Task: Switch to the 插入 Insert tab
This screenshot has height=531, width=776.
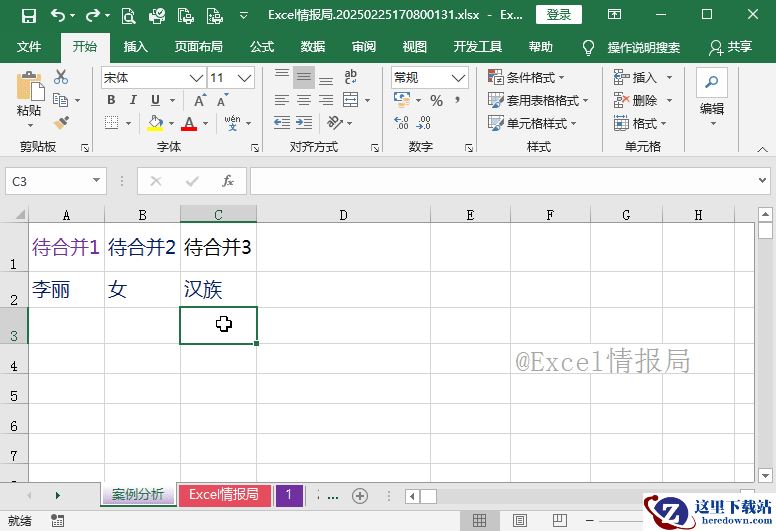Action: pyautogui.click(x=136, y=47)
